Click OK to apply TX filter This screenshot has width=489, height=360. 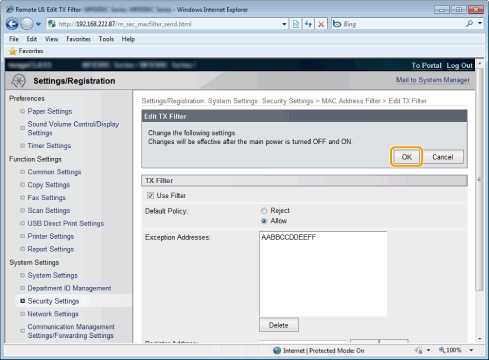pyautogui.click(x=406, y=157)
